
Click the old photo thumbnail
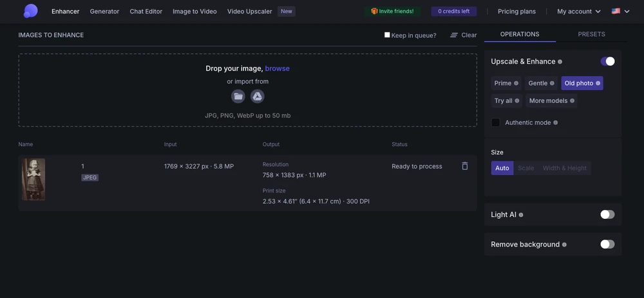click(33, 180)
